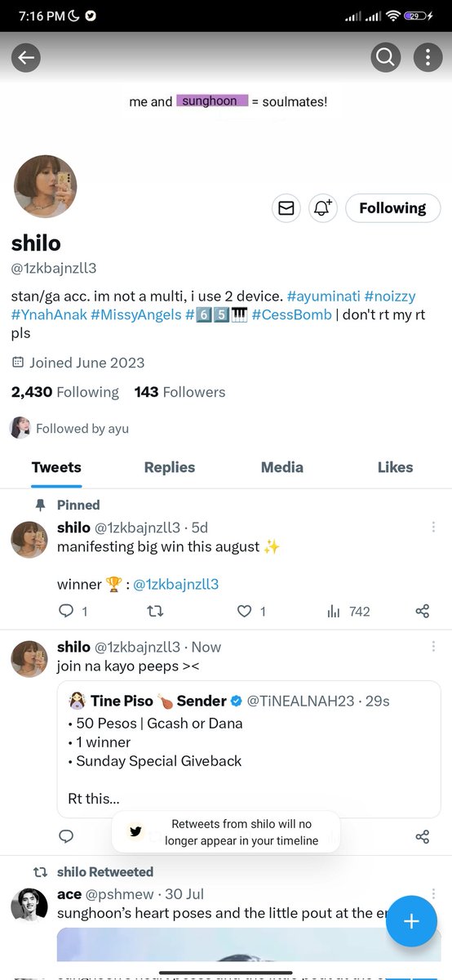View the 143 Followers list
452x980 pixels.
click(x=179, y=392)
